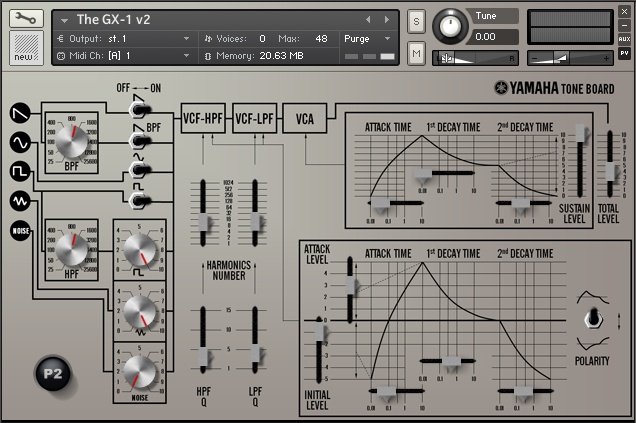The width and height of the screenshot is (636, 423).
Task: Click the wrench edit icon
Action: [25, 19]
